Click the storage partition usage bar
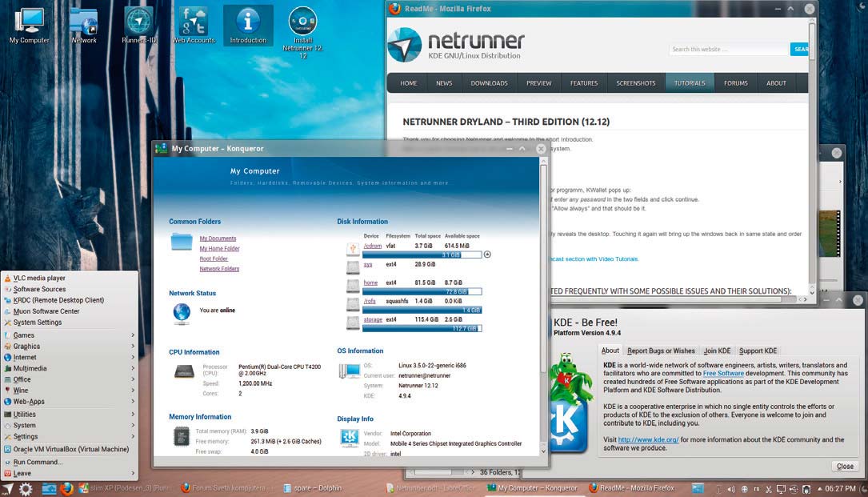Image resolution: width=868 pixels, height=497 pixels. [422, 329]
